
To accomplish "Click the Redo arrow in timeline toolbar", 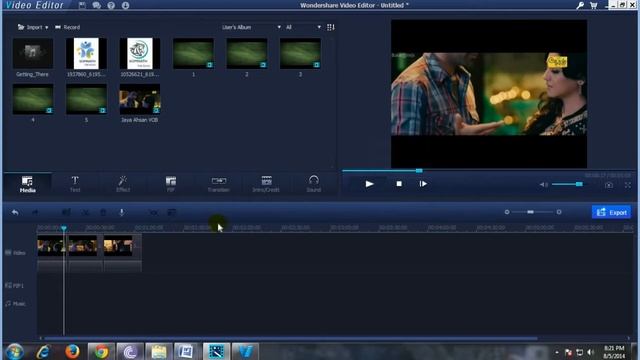I will point(35,213).
